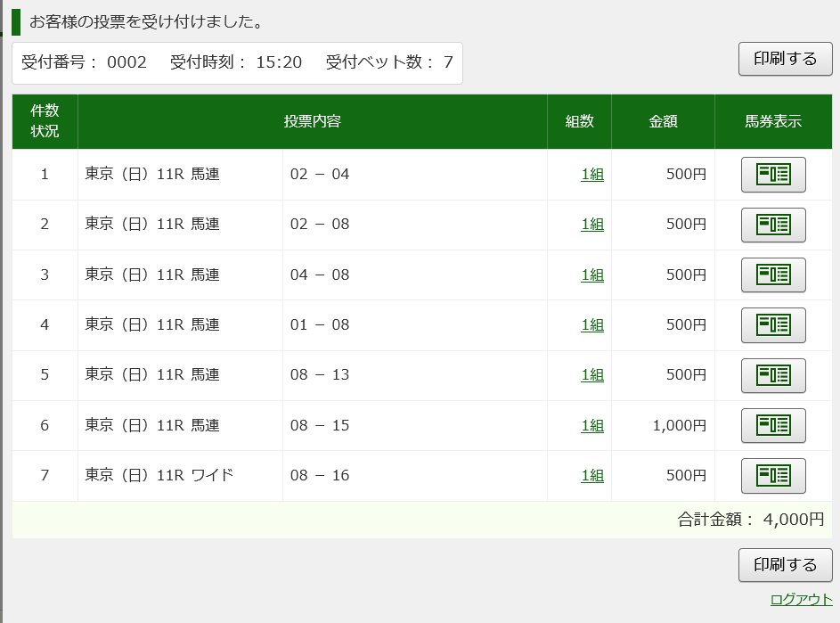Open 1組 link in 02 – 04 row
Image resolution: width=840 pixels, height=623 pixels.
(x=592, y=175)
